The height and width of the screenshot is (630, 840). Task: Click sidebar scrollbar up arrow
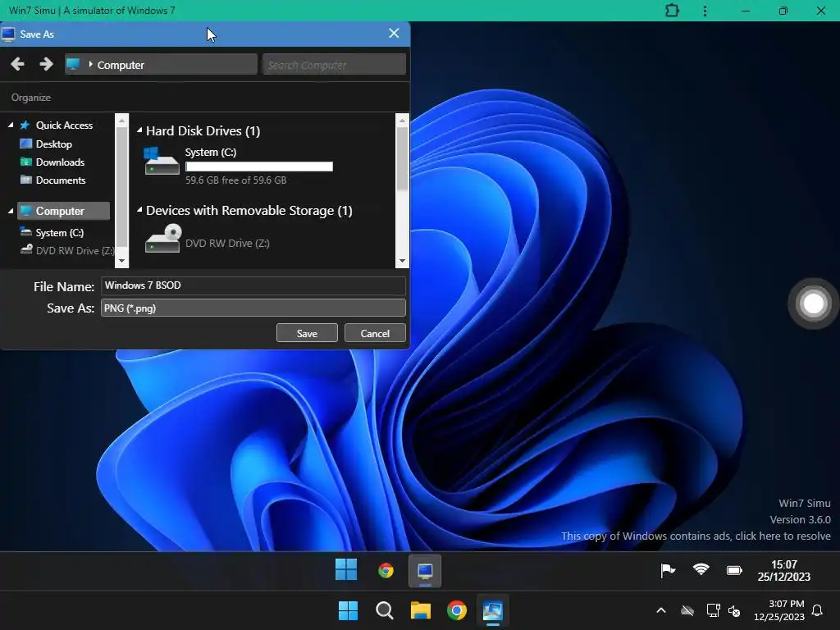pyautogui.click(x=121, y=121)
